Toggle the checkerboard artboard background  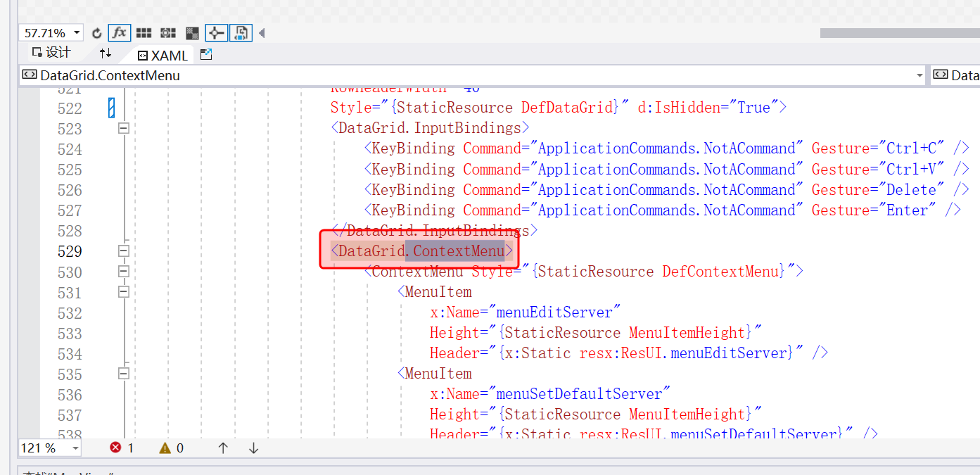(x=192, y=33)
